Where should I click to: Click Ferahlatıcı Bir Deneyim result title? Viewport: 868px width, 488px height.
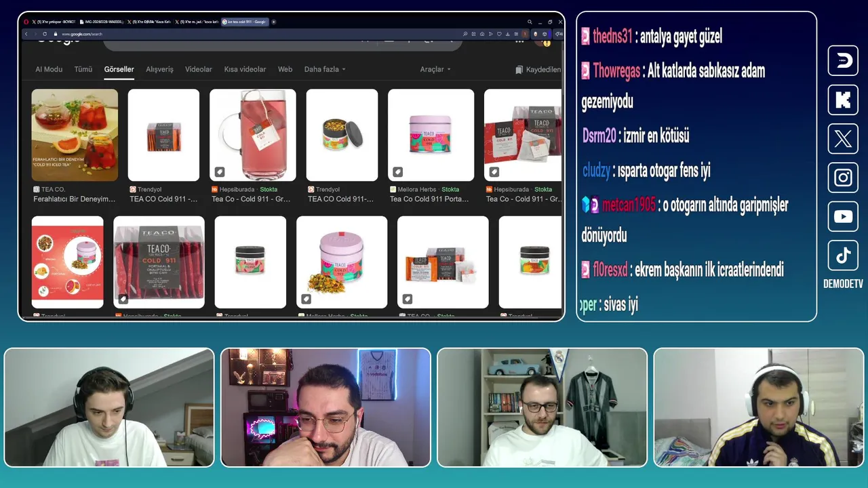[75, 199]
